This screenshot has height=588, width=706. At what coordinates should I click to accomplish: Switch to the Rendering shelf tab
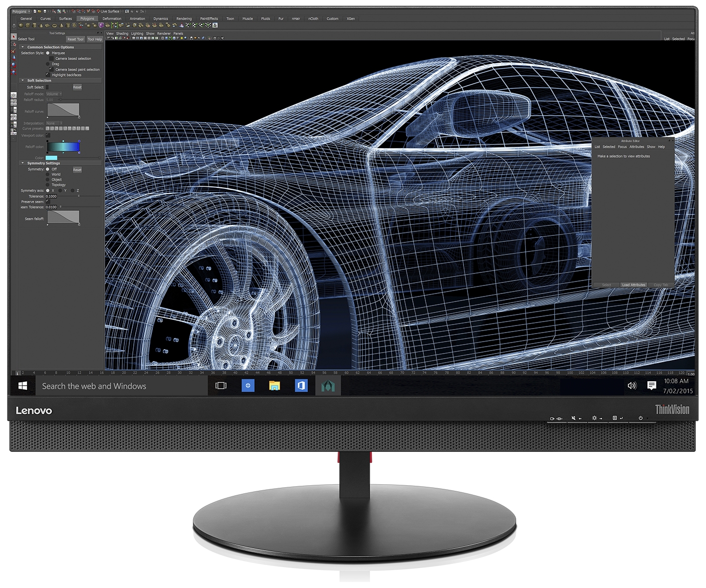(x=184, y=19)
